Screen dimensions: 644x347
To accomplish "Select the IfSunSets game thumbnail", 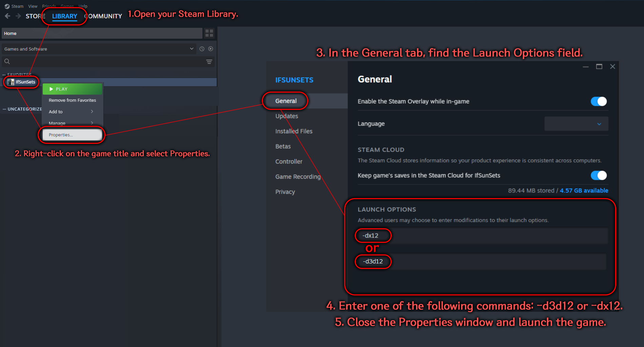I will 11,82.
